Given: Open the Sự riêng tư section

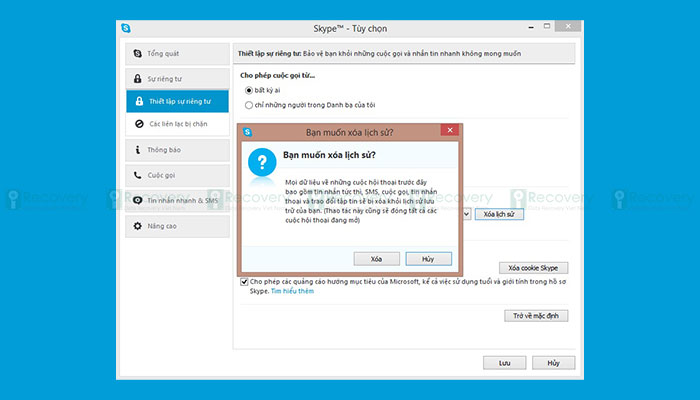Looking at the screenshot, I should [177, 79].
